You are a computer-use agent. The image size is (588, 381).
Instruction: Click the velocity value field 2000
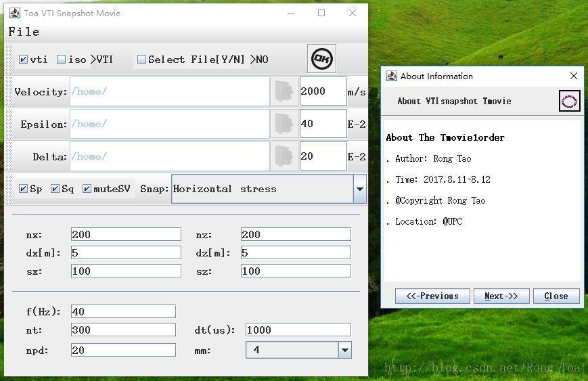(x=323, y=91)
